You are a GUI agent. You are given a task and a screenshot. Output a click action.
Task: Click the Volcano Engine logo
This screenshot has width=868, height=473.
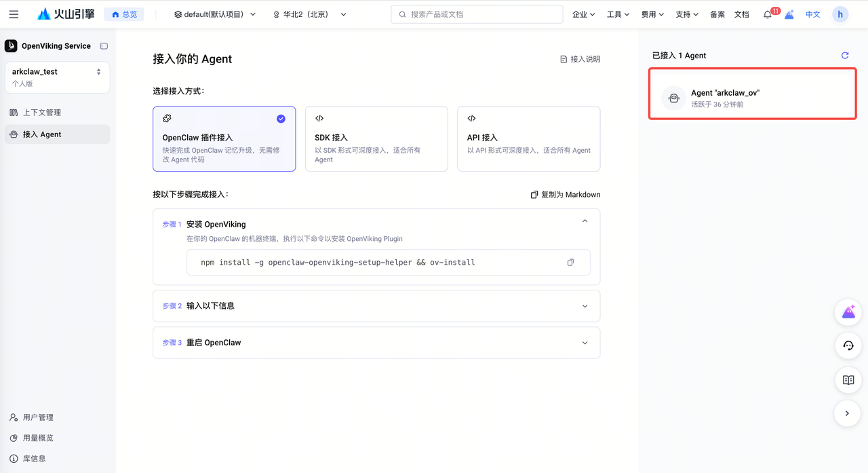[66, 14]
